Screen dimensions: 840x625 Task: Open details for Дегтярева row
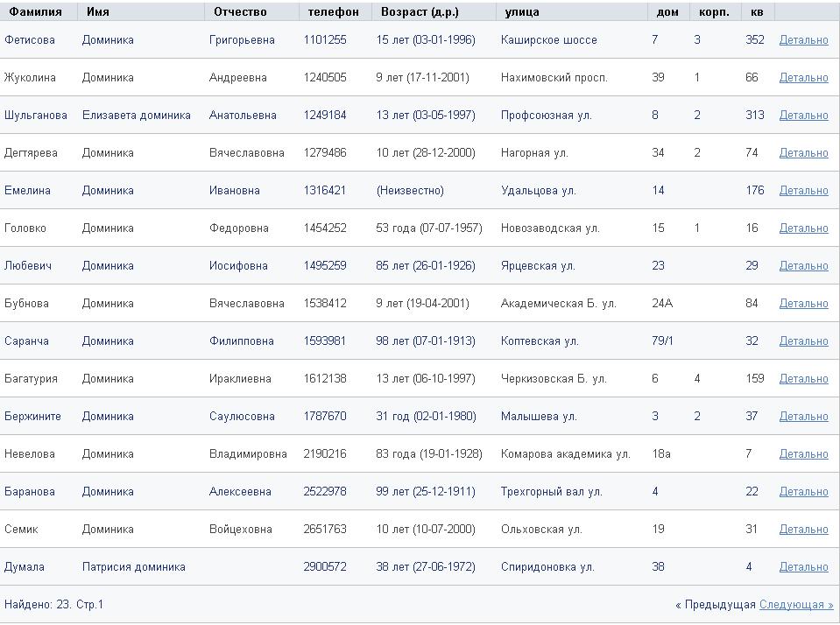pyautogui.click(x=803, y=153)
